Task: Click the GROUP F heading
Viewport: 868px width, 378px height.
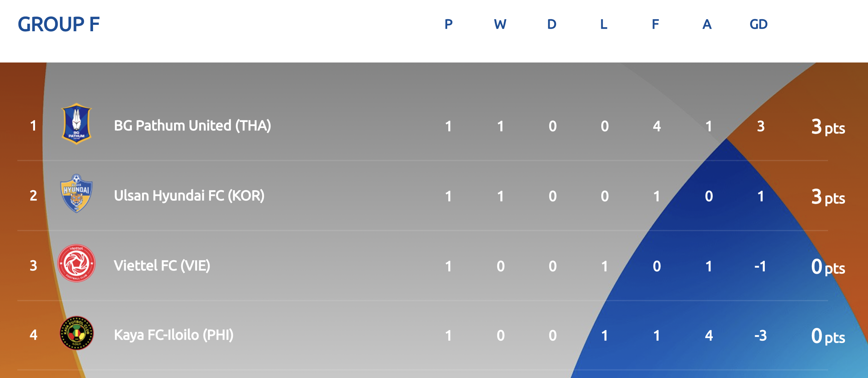Action: (x=59, y=24)
